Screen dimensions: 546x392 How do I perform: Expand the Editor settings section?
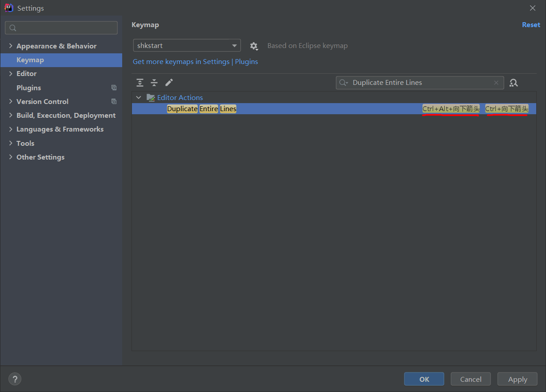pos(11,74)
